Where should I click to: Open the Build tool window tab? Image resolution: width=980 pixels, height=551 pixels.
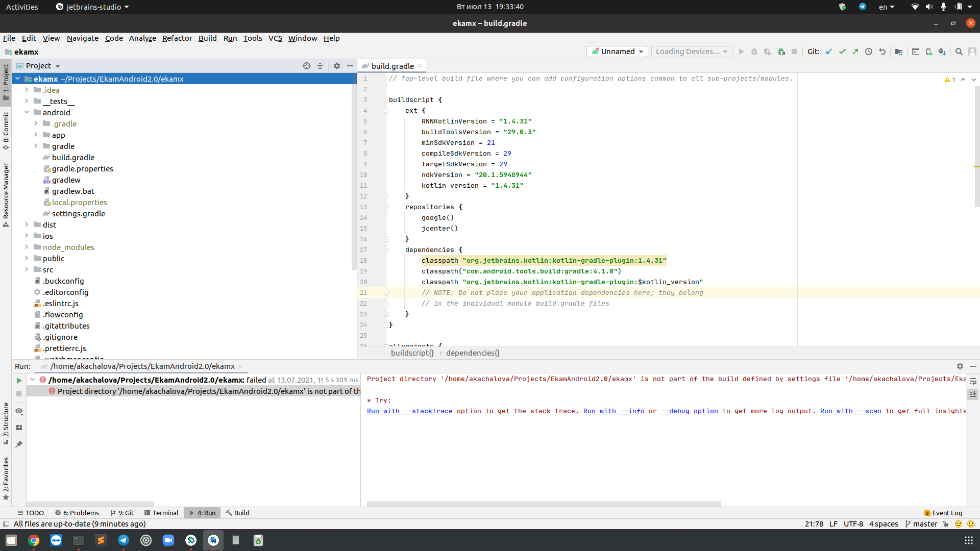tap(237, 513)
